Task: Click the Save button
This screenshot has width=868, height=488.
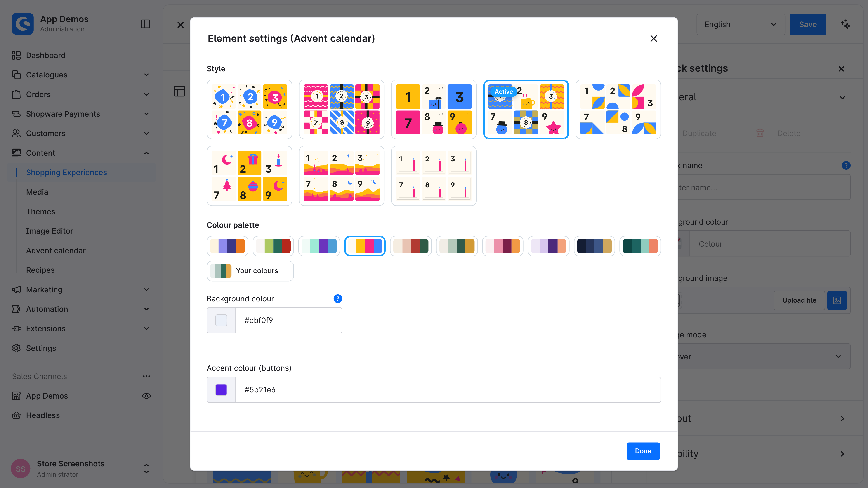Action: (808, 25)
